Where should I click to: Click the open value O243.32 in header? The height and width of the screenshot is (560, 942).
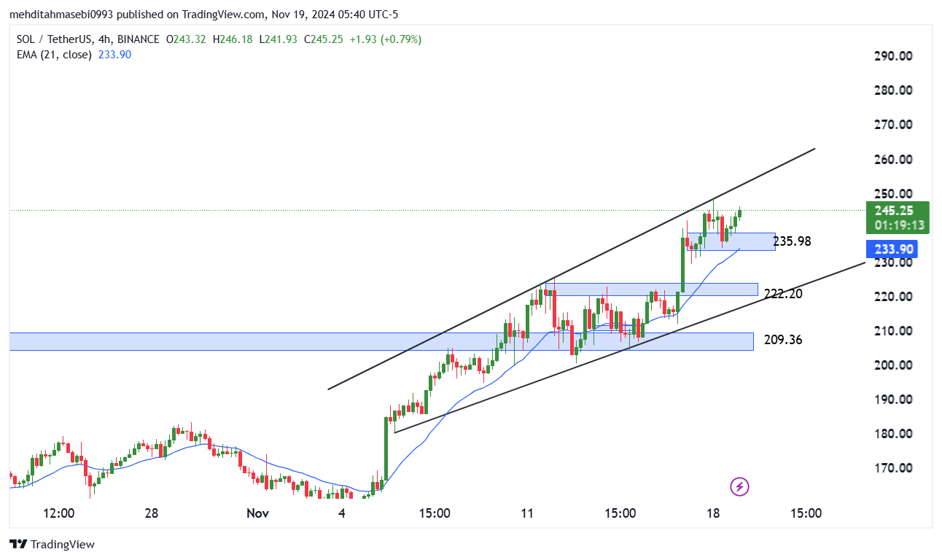[186, 39]
